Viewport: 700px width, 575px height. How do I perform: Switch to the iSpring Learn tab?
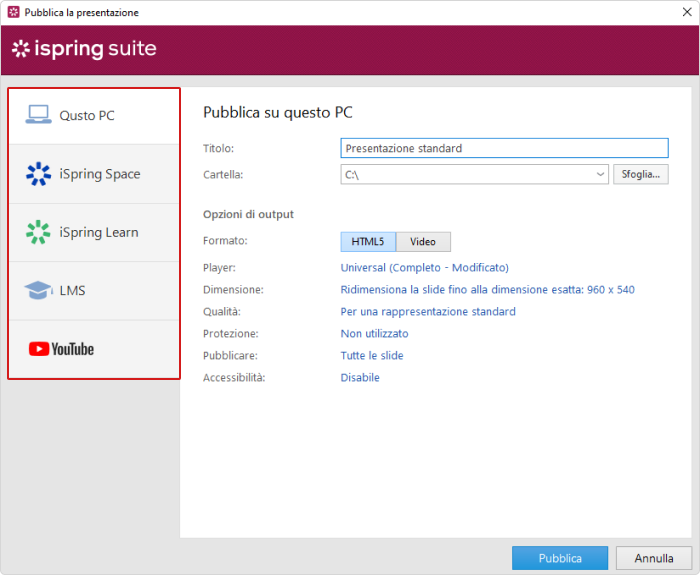click(x=94, y=233)
